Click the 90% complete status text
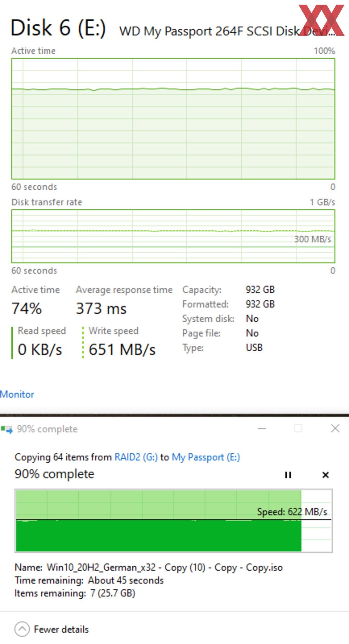This screenshot has width=349, height=644. [54, 474]
